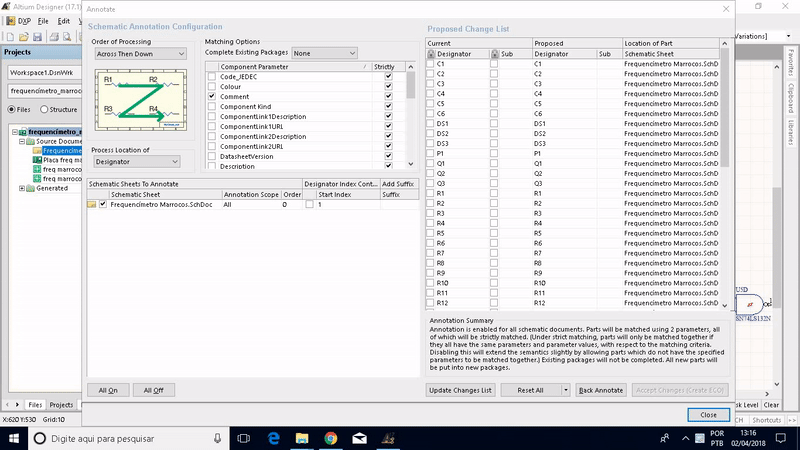Viewport: 800px width, 450px height.
Task: Click the Print Preview toolbar icon
Action: (x=67, y=37)
